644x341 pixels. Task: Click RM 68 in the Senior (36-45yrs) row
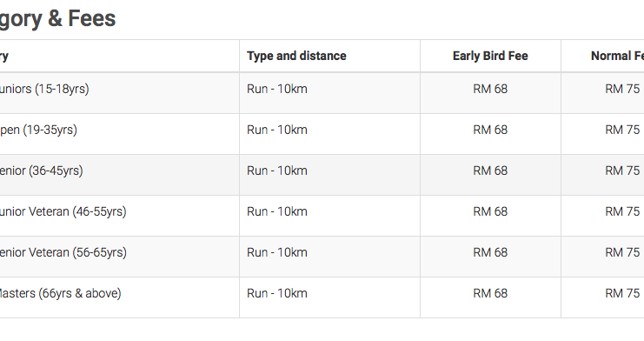490,170
